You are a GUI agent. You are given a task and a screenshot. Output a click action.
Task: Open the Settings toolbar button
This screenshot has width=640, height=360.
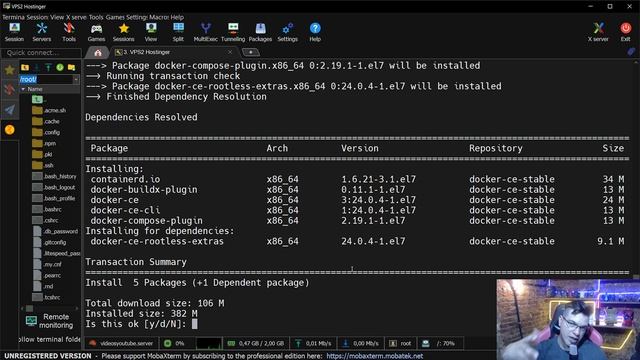tap(287, 32)
